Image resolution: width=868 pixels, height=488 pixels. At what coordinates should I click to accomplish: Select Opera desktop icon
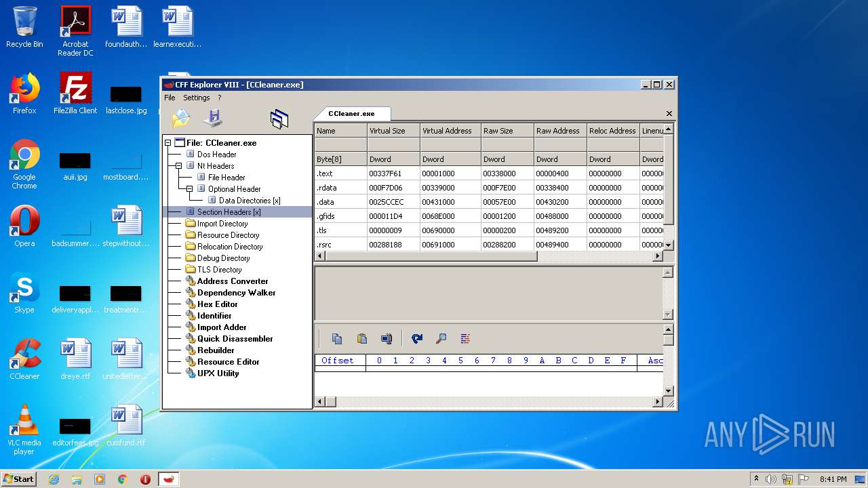coord(24,226)
